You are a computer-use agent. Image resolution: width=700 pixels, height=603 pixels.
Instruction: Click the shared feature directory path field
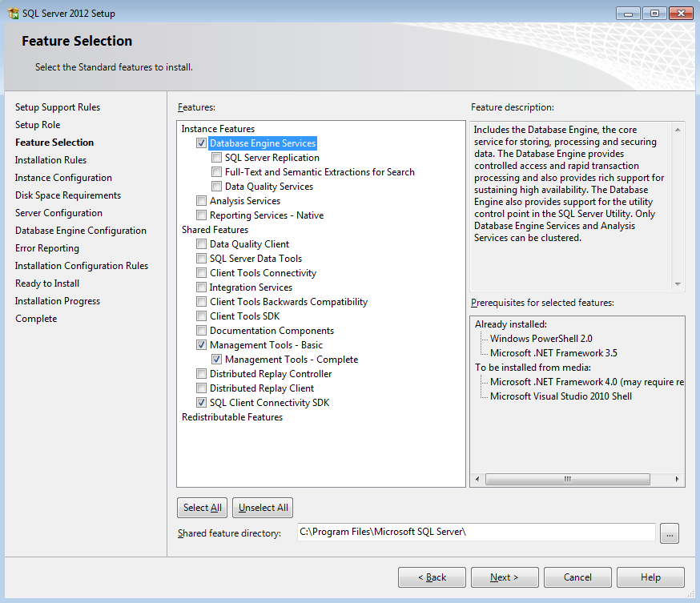[477, 532]
